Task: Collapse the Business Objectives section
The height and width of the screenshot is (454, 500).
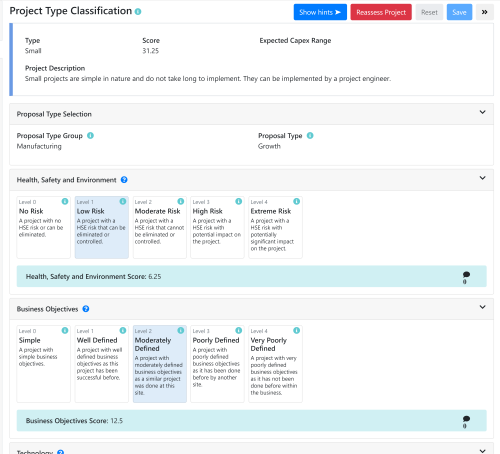Action: pos(482,307)
